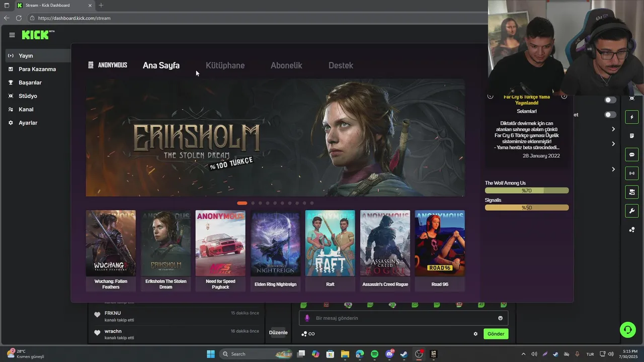Open the emoji picker in chat input
The image size is (644, 362).
(x=500, y=318)
